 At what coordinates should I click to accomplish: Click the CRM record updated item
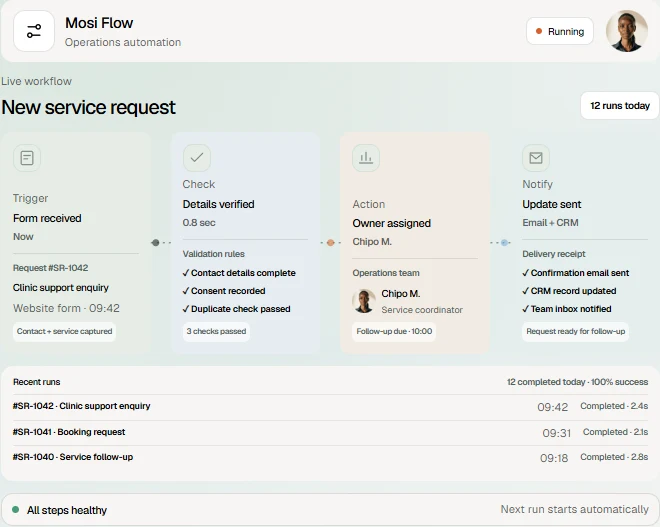pos(569,291)
